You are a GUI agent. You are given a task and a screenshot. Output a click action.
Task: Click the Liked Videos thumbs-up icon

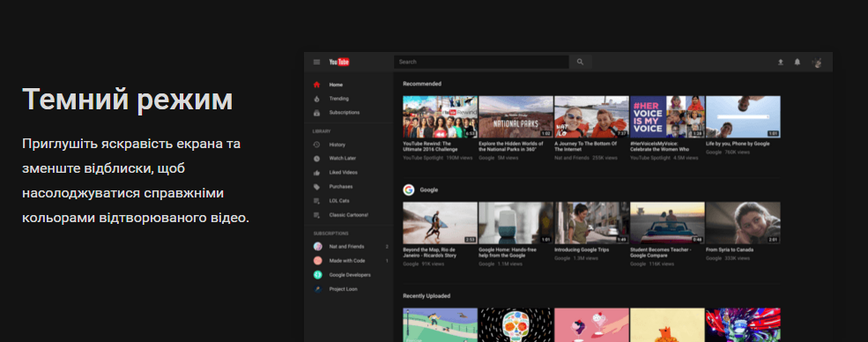[x=316, y=173]
